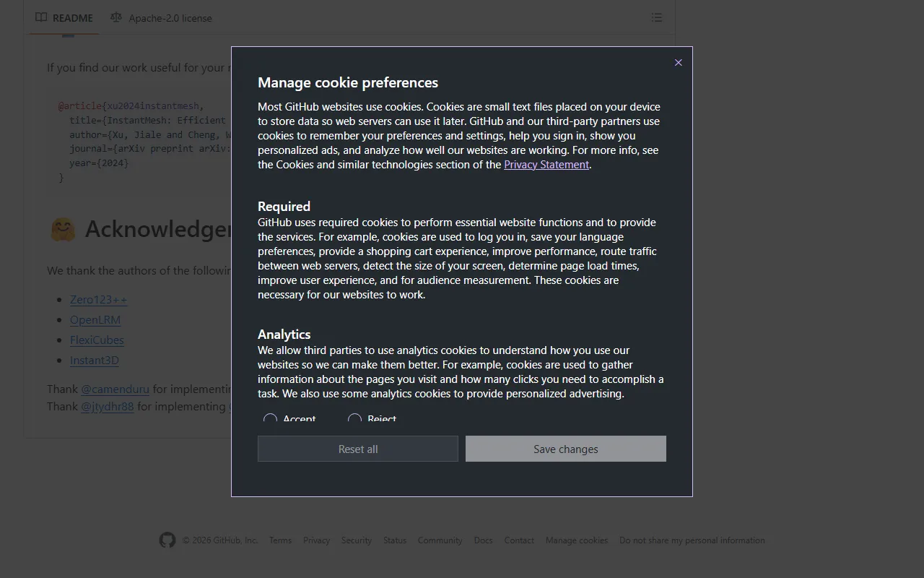
Task: Open @camenduru user profile link
Action: 115,389
